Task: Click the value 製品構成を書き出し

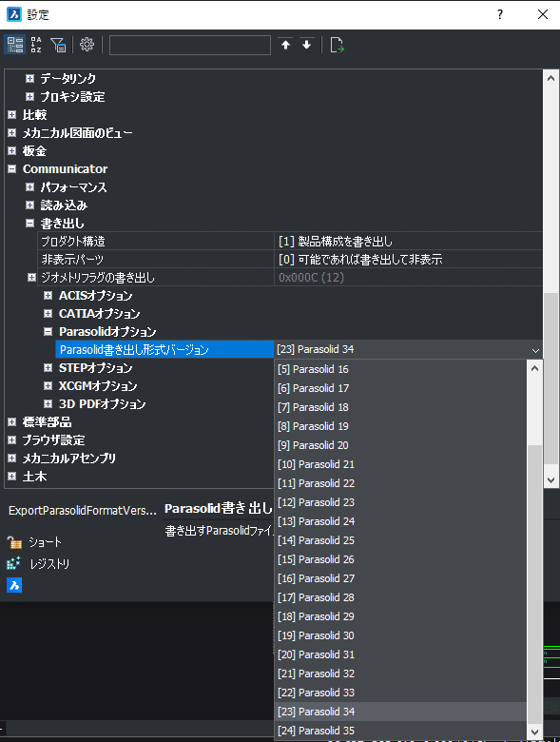Action: [x=336, y=242]
